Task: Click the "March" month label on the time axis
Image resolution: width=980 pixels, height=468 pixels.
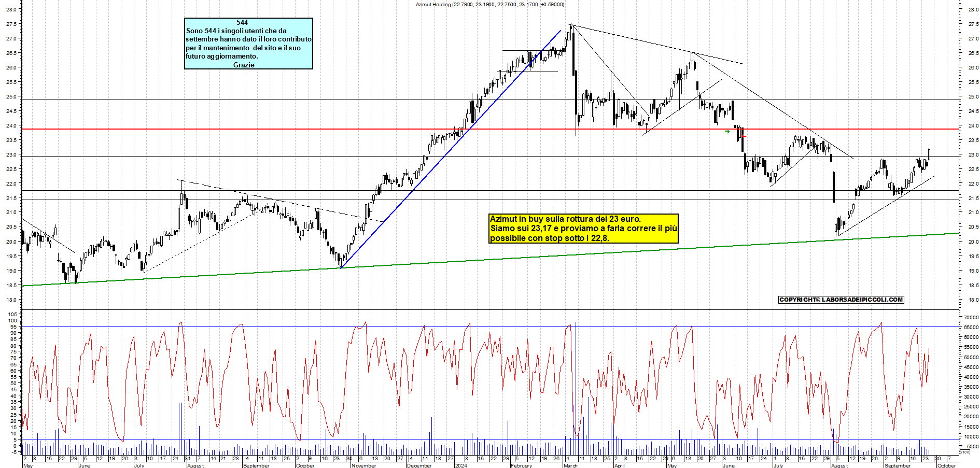Action: coord(570,465)
